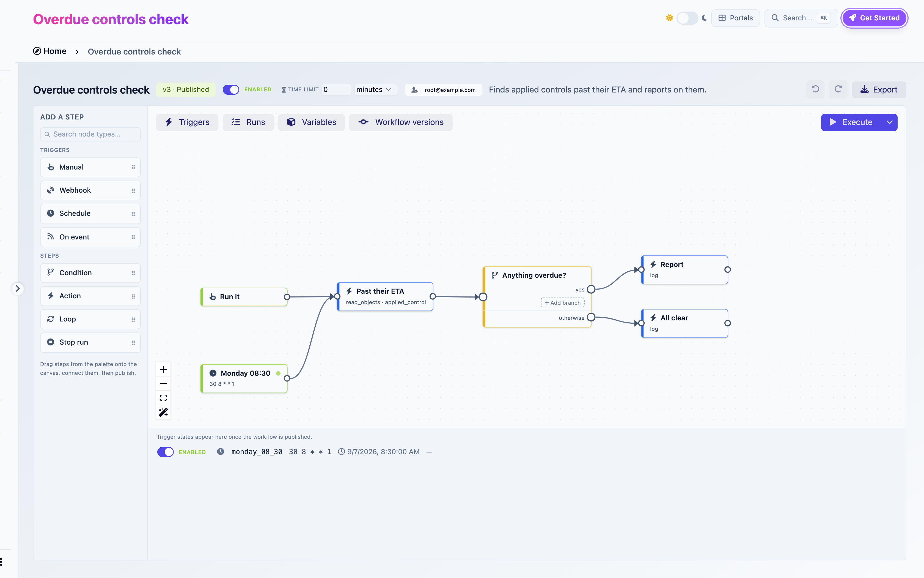Screen dimensions: 924x578
Task: Open the global Search box
Action: pyautogui.click(x=801, y=18)
